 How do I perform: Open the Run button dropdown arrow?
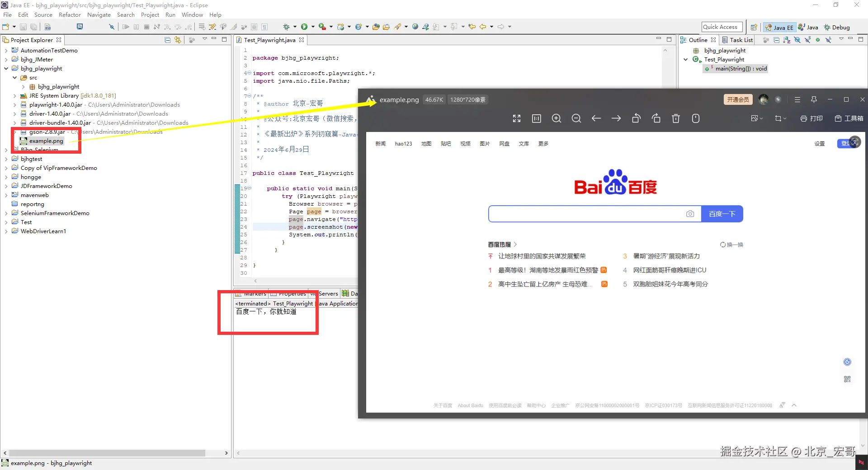click(313, 27)
